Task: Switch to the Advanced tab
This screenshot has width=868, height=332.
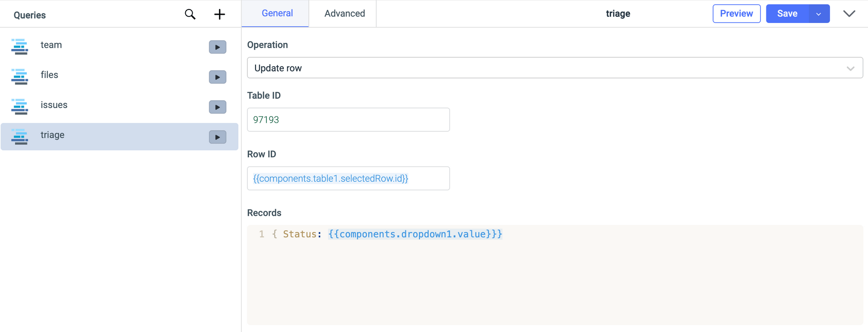Action: tap(345, 14)
